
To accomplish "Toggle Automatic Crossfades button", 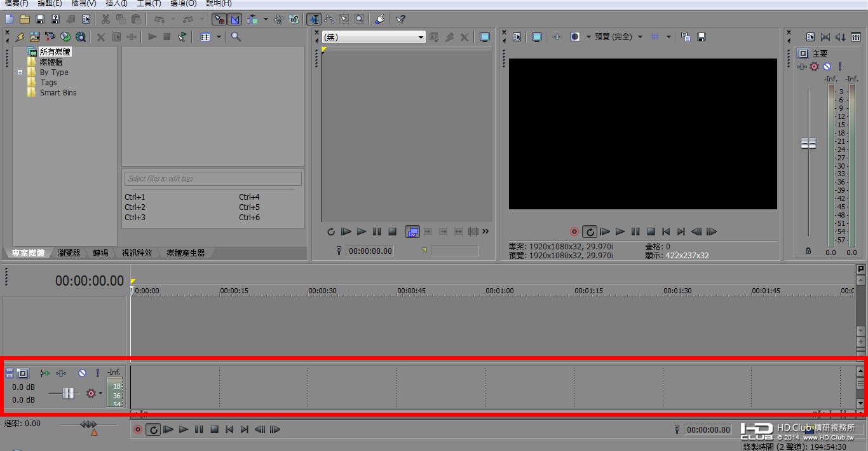I will click(x=234, y=19).
